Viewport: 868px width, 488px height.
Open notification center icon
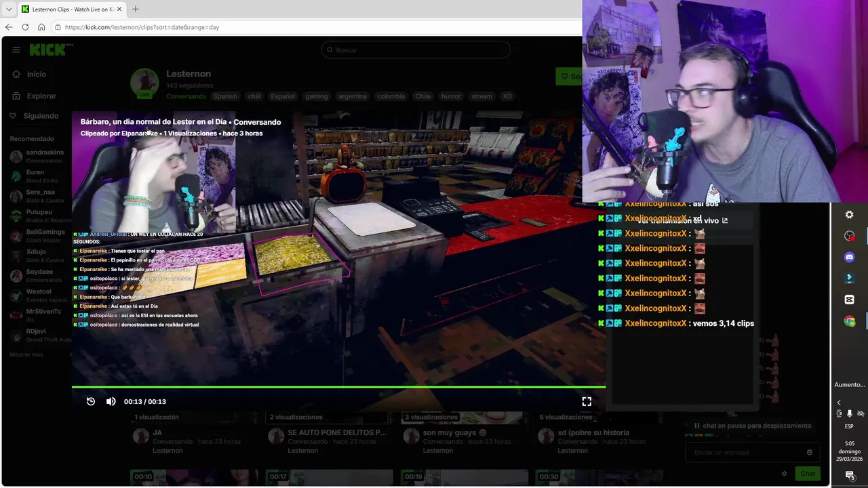(x=850, y=476)
